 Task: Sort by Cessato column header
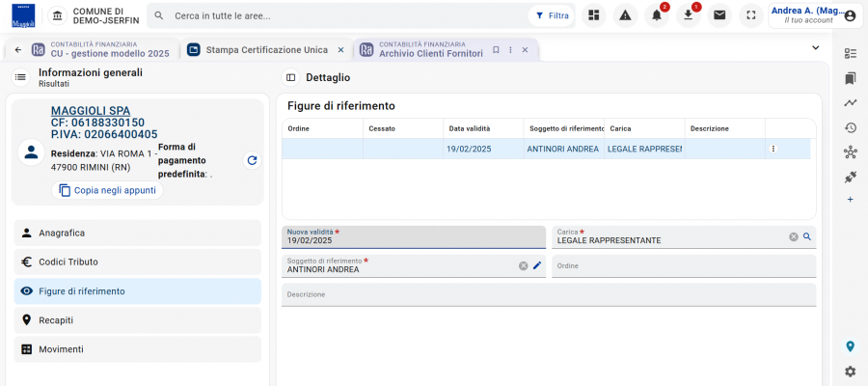tap(403, 128)
